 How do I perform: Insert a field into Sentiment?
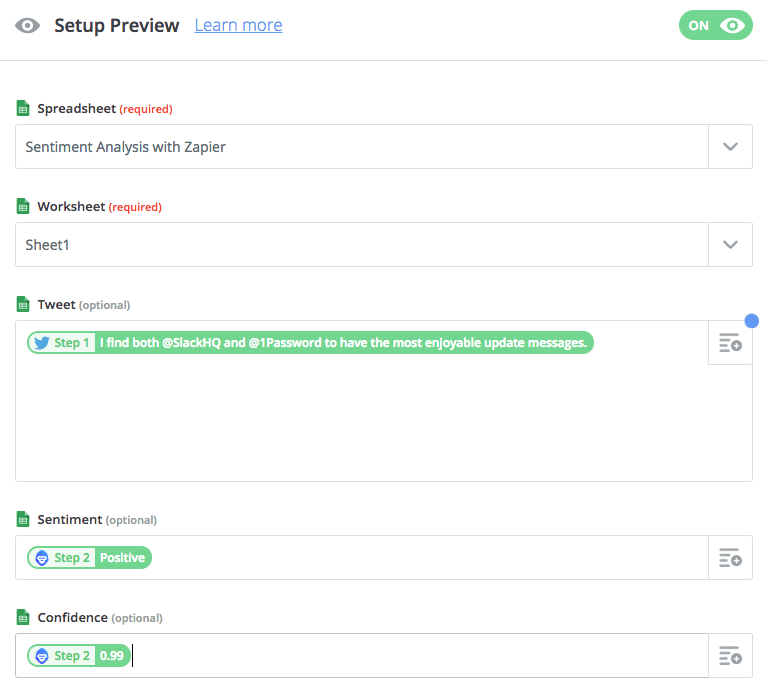tap(730, 558)
